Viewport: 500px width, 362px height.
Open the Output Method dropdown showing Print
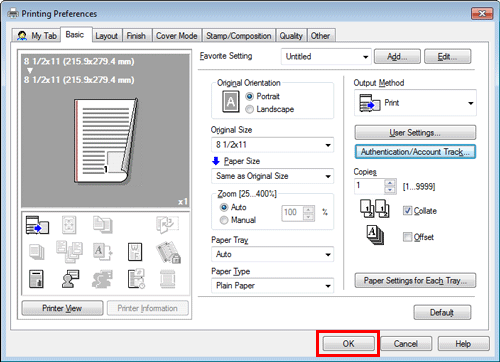pyautogui.click(x=415, y=103)
